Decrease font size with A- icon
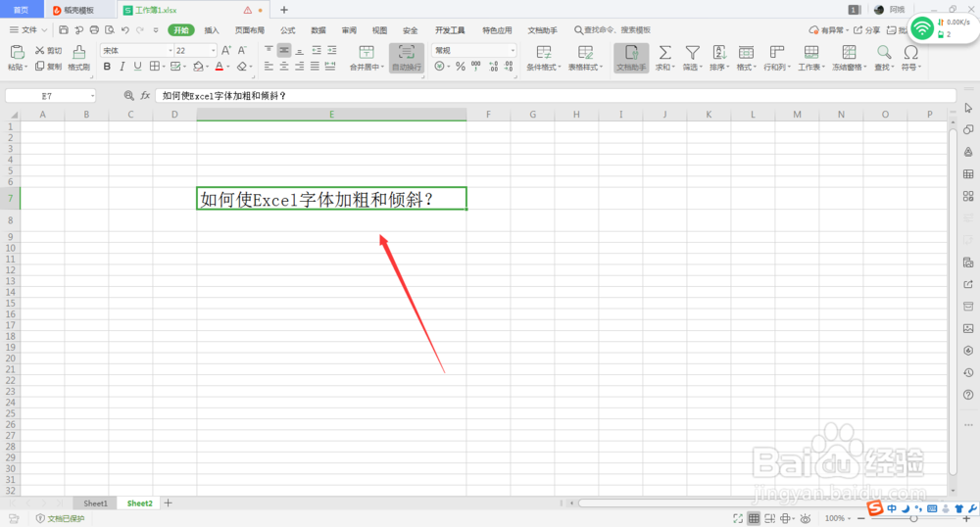 pos(242,51)
